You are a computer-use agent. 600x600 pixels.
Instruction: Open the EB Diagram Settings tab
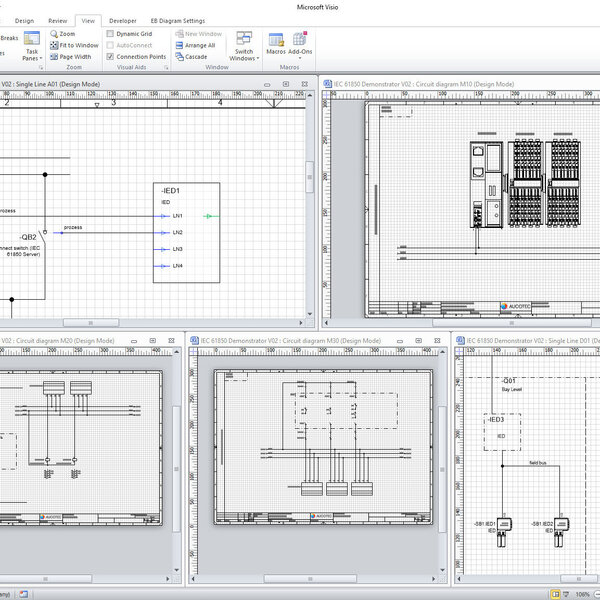(x=178, y=20)
